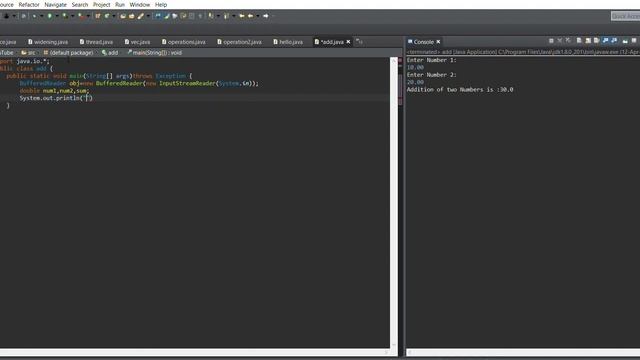The height and width of the screenshot is (360, 640).
Task: Click the Terminate icon in Console toolbar
Action: [551, 41]
